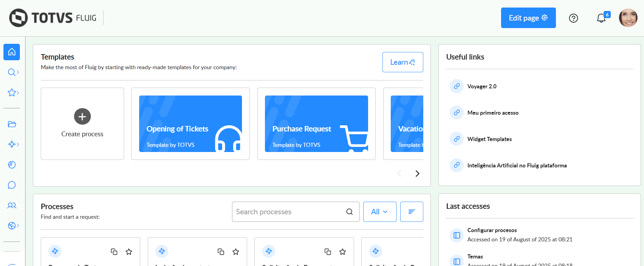Open the people community sidebar icon

(x=12, y=205)
